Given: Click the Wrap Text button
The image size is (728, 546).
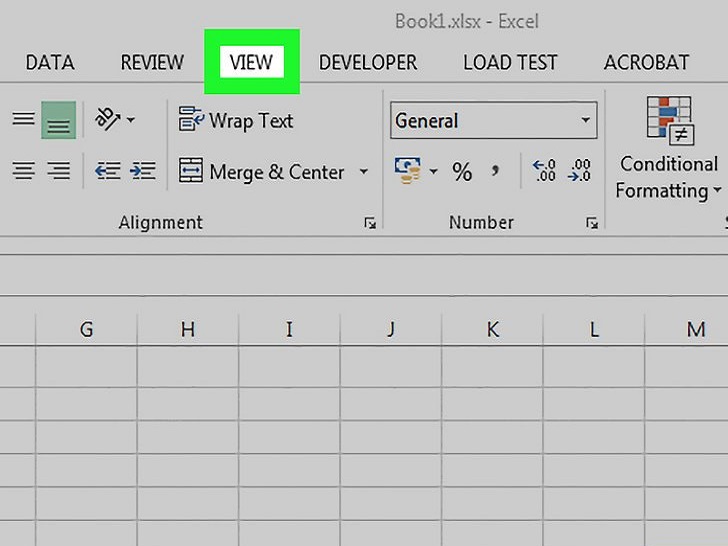Looking at the screenshot, I should [236, 120].
